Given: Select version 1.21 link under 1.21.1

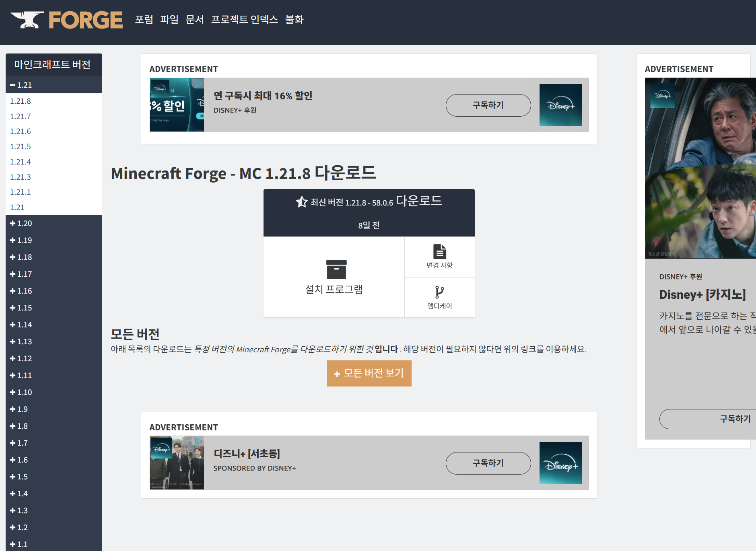Looking at the screenshot, I should click(17, 207).
